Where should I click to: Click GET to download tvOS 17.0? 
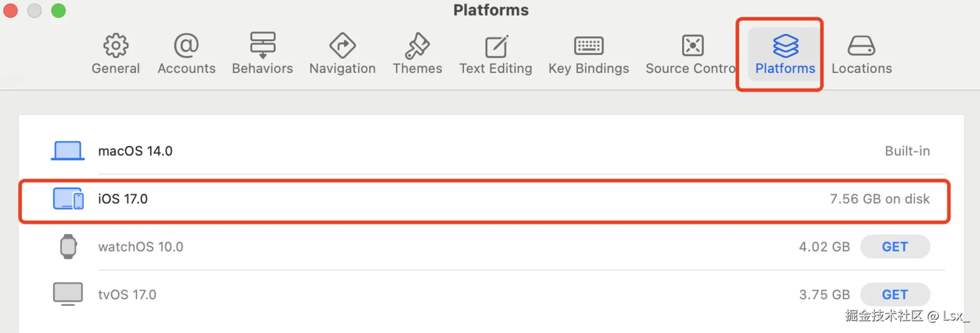[894, 295]
